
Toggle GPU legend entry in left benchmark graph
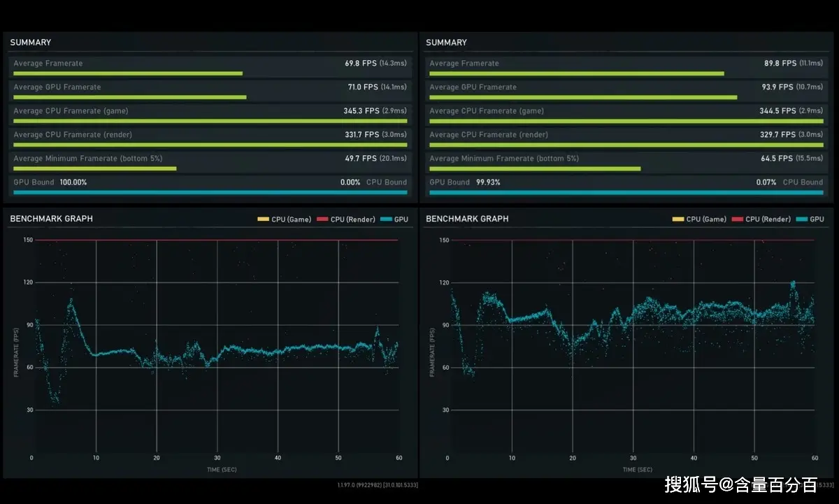coord(394,219)
